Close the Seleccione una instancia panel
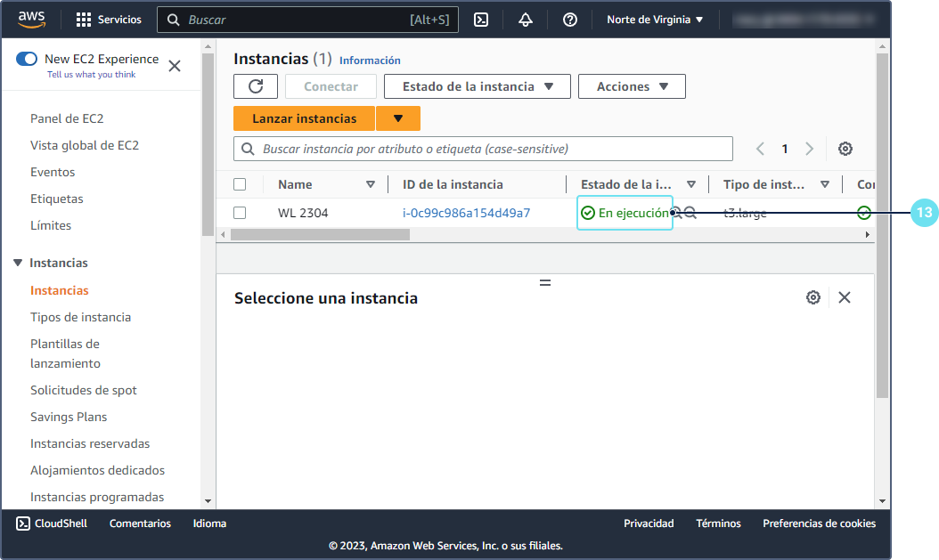Screen dimensions: 939x560 pyautogui.click(x=845, y=297)
